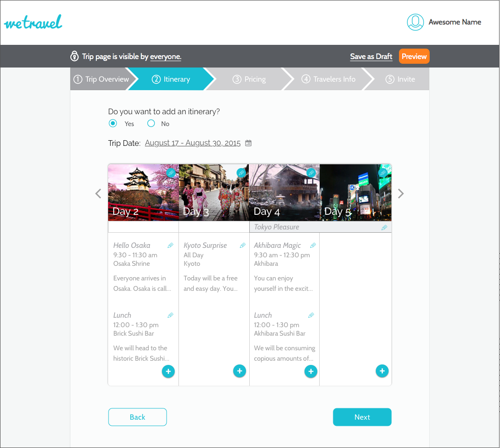This screenshot has height=448, width=500.
Task: Select the Yes itinerary radio button
Action: pos(113,124)
